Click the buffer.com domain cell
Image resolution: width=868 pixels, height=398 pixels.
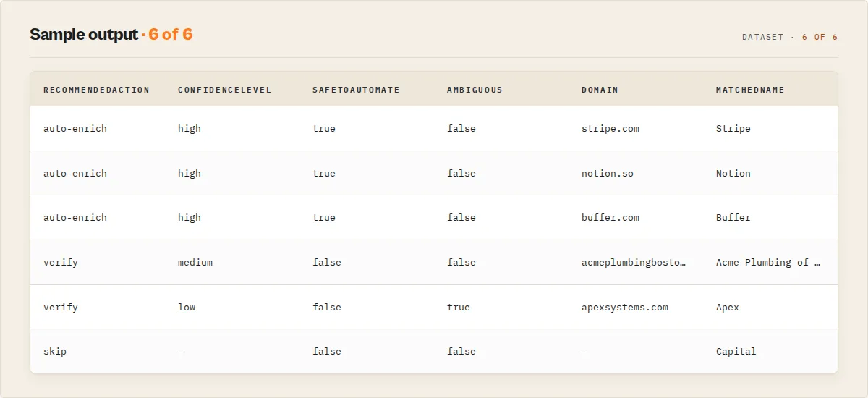coord(610,217)
